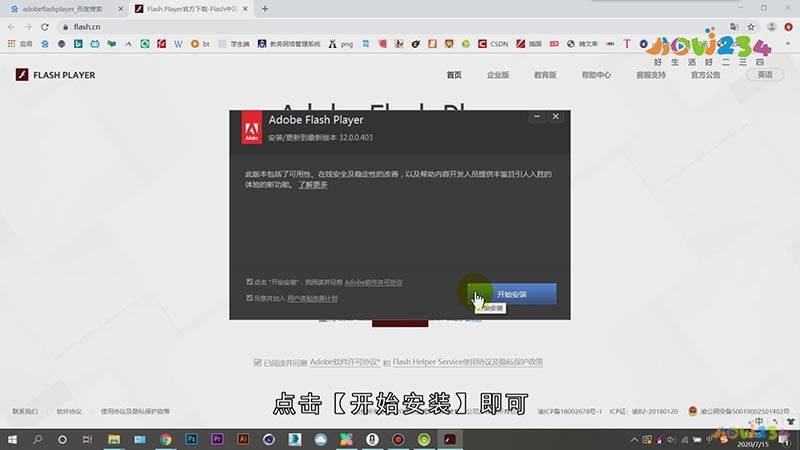The width and height of the screenshot is (800, 450).
Task: Go back to previous page
Action: (x=11, y=27)
